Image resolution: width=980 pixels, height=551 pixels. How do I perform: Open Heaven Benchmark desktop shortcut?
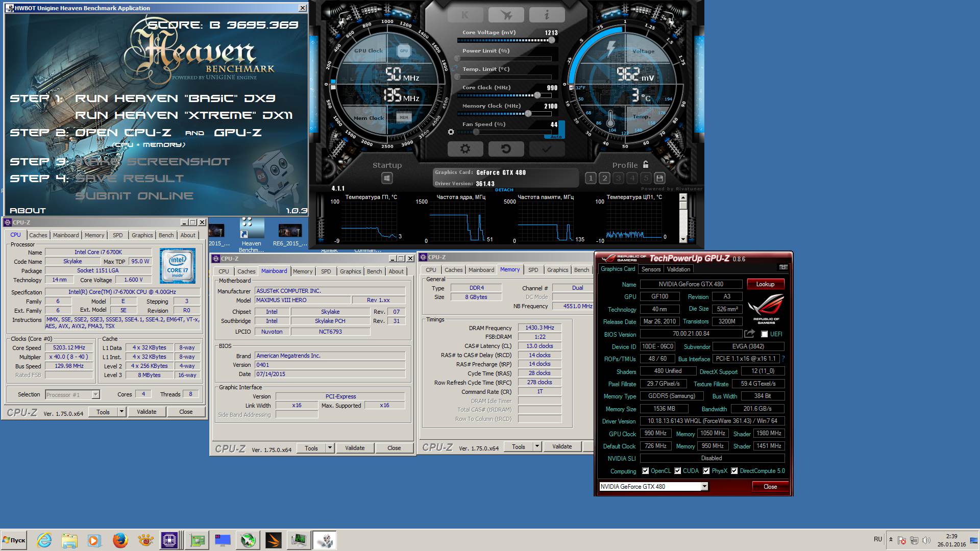point(252,235)
